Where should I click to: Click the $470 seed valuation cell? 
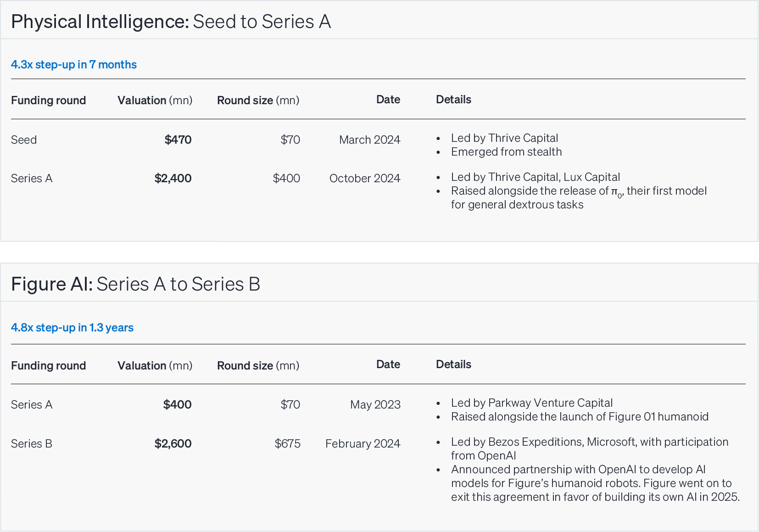(x=178, y=140)
